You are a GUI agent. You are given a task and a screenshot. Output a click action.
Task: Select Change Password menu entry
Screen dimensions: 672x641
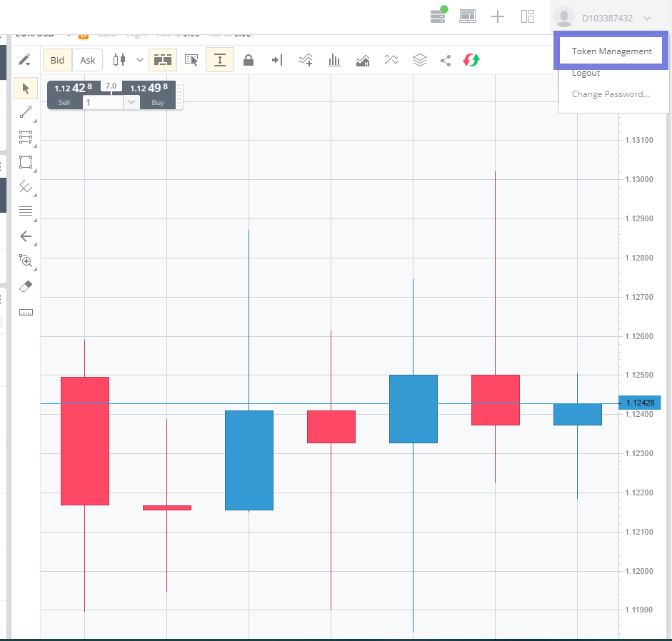pos(611,94)
